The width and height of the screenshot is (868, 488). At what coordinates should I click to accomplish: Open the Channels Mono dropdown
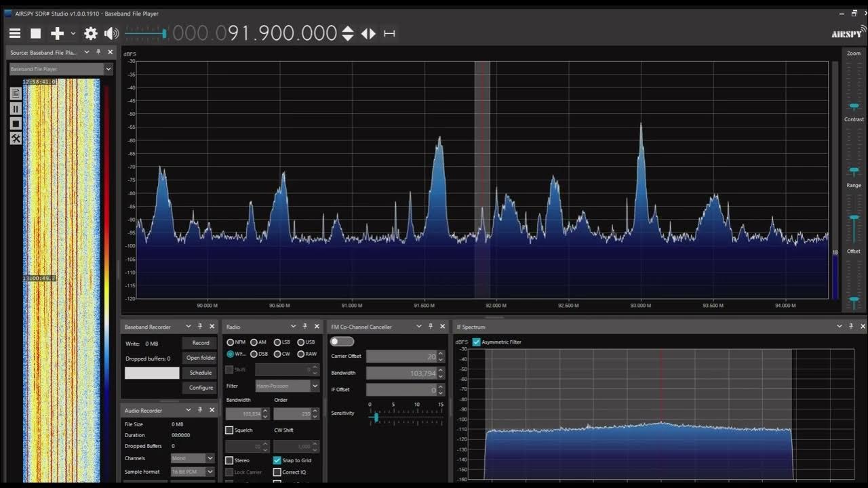193,458
